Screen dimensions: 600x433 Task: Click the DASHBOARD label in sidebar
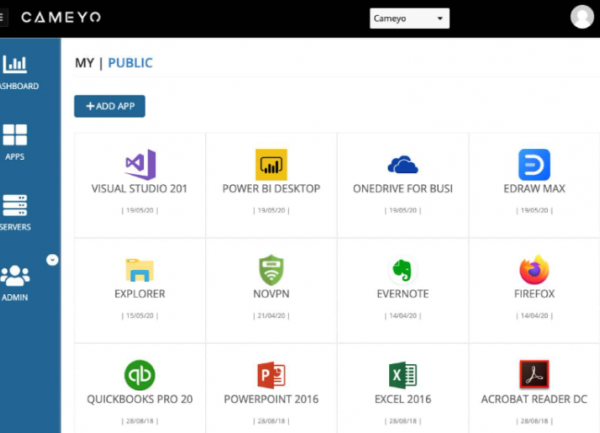click(19, 86)
